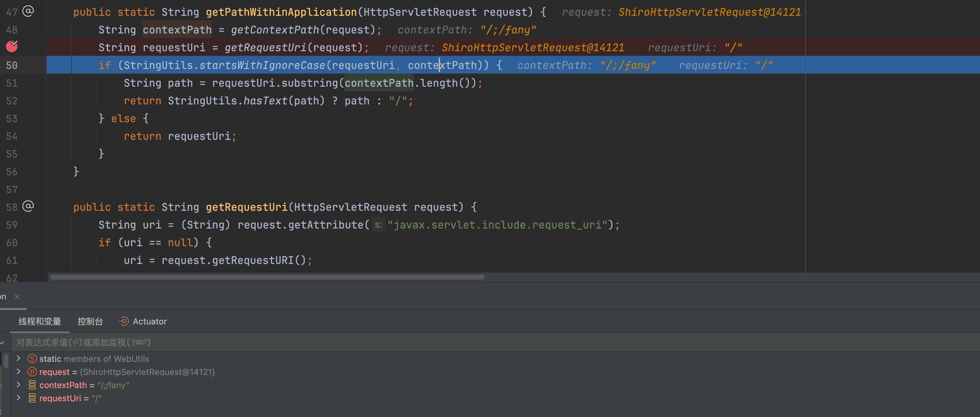
Task: Click the field icon beside contextPath variable
Action: [x=32, y=385]
